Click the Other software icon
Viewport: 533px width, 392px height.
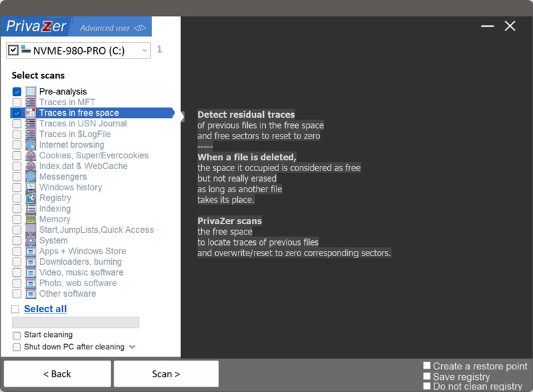pos(31,294)
